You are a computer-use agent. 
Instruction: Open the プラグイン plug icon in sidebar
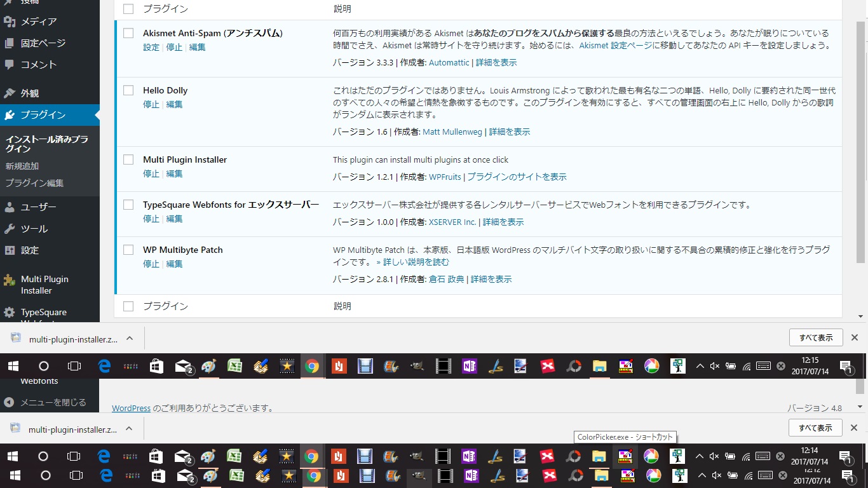10,115
